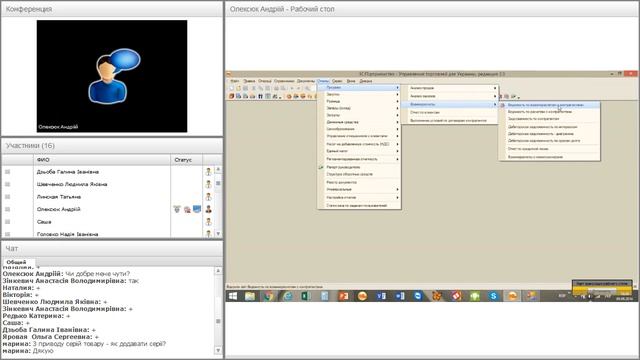
Task: Sort participants by the ФИО column header
Action: tap(102, 160)
